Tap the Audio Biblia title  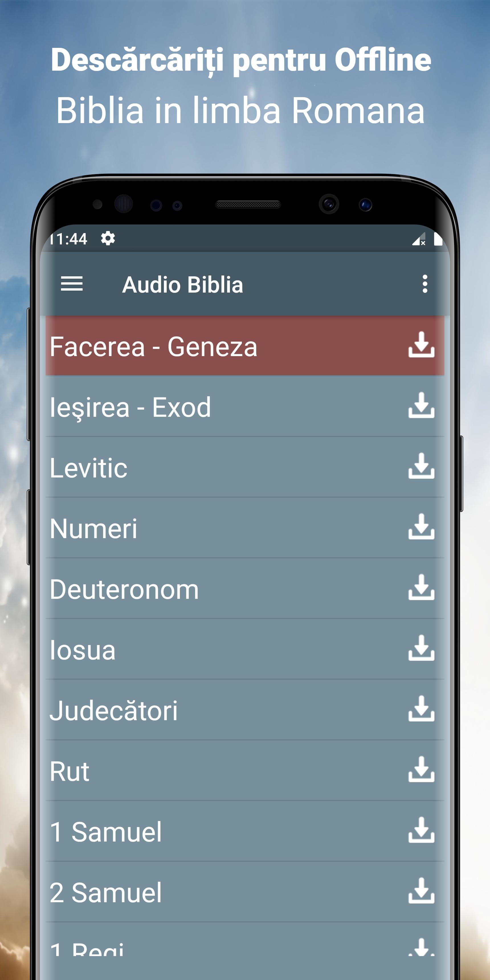(183, 285)
